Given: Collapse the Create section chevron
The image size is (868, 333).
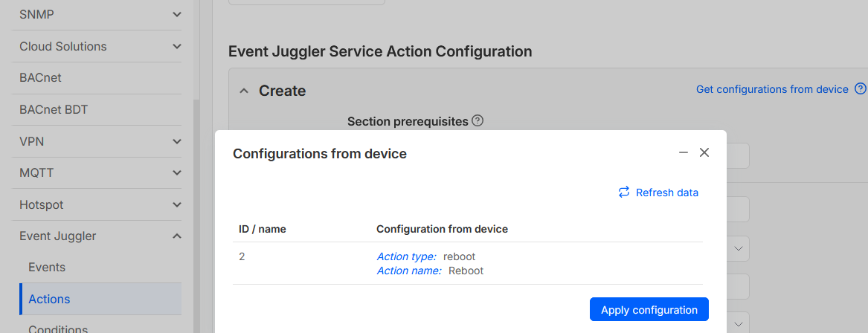Looking at the screenshot, I should pos(243,91).
